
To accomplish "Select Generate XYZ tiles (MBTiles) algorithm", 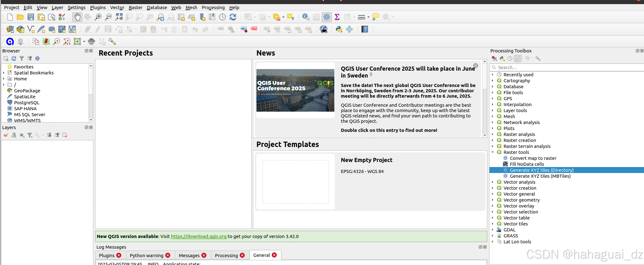I will click(540, 176).
